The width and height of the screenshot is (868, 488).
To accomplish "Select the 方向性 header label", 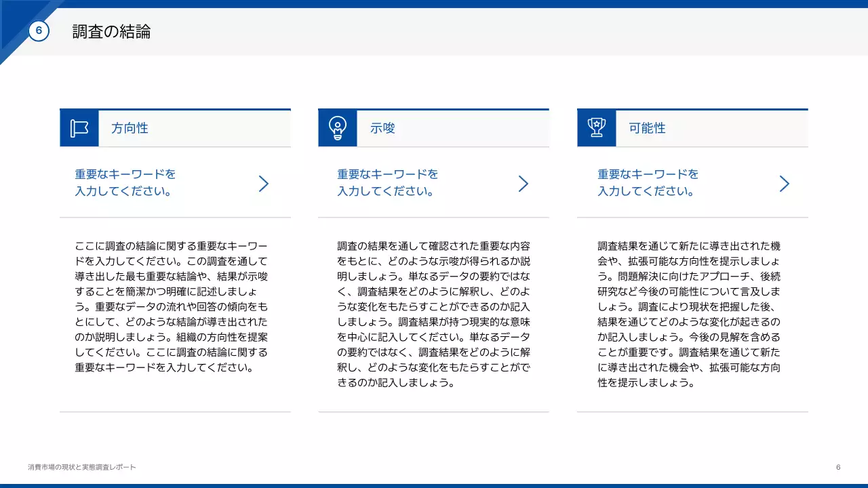I will tap(130, 128).
